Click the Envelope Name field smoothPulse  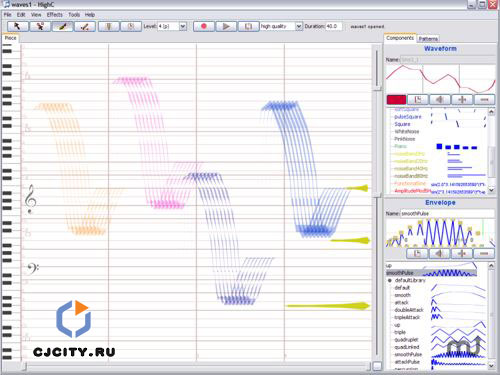click(x=447, y=213)
